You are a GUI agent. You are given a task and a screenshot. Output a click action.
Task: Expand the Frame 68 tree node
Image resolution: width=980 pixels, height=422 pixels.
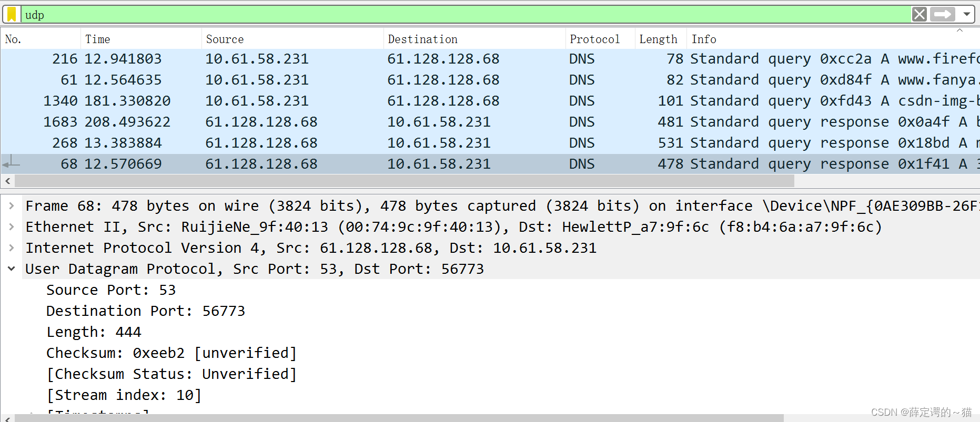(x=11, y=206)
